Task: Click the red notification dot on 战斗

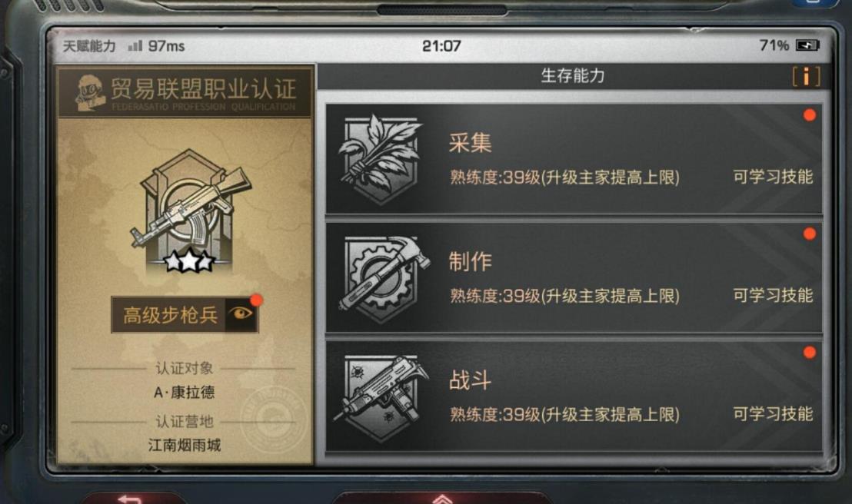Action: [809, 353]
